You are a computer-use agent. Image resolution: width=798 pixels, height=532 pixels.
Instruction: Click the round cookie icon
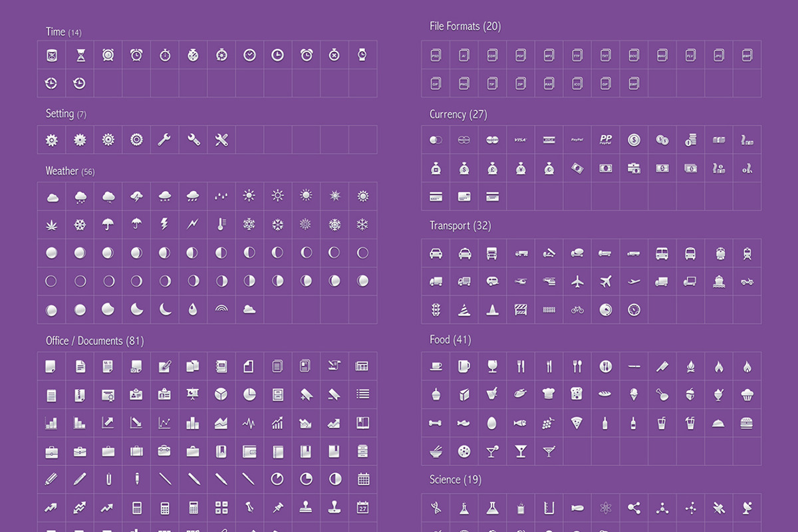464,451
